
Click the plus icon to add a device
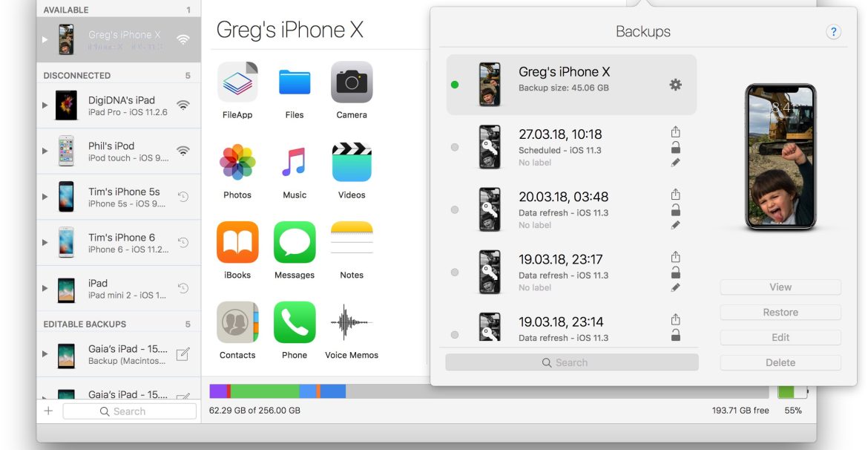[x=49, y=411]
